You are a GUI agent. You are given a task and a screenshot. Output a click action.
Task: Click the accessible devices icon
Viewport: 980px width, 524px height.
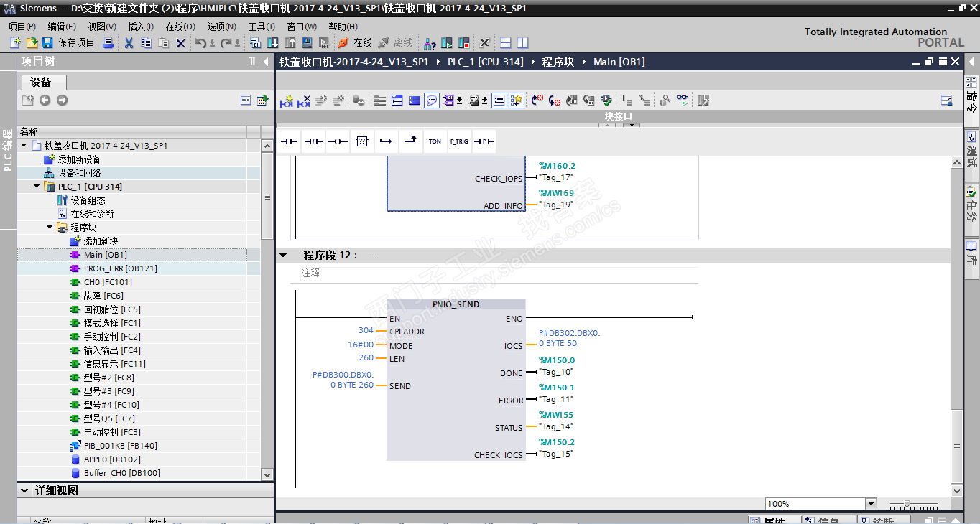point(429,43)
